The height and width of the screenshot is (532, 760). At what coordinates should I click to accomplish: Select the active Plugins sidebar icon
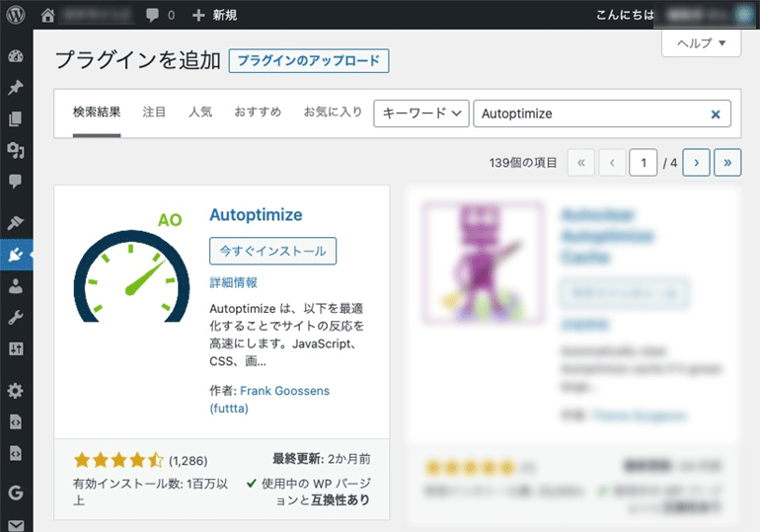coord(16,255)
